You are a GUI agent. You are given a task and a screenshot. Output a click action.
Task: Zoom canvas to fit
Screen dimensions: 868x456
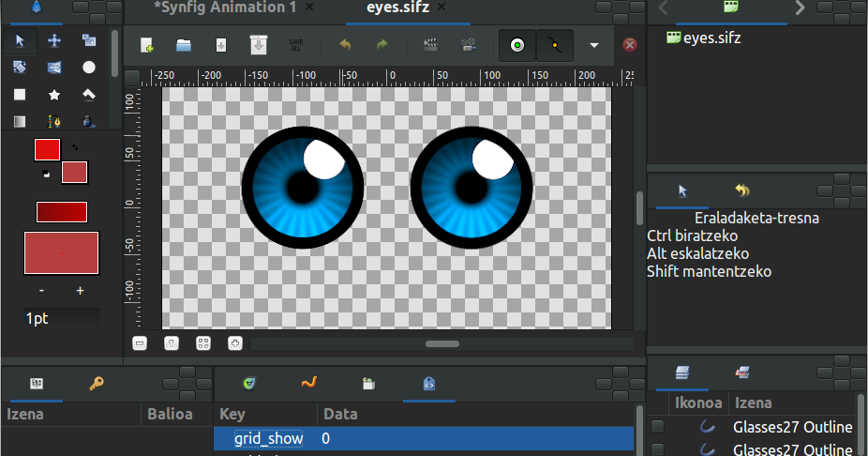[203, 343]
